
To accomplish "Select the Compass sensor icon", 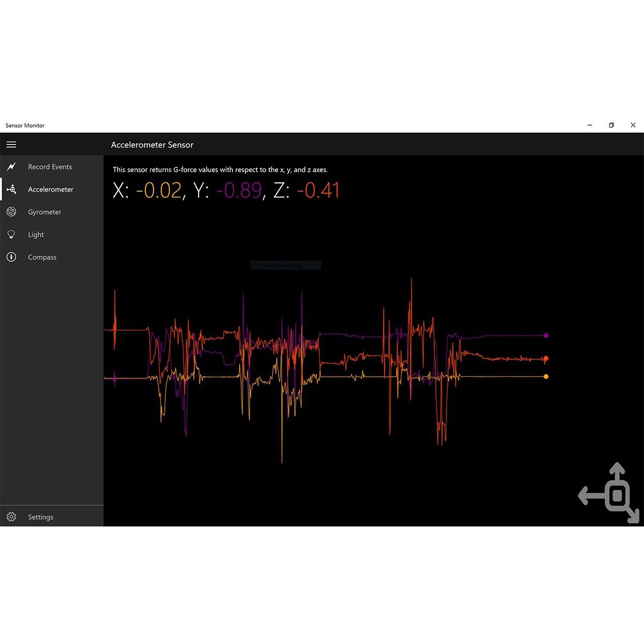I will pos(11,257).
